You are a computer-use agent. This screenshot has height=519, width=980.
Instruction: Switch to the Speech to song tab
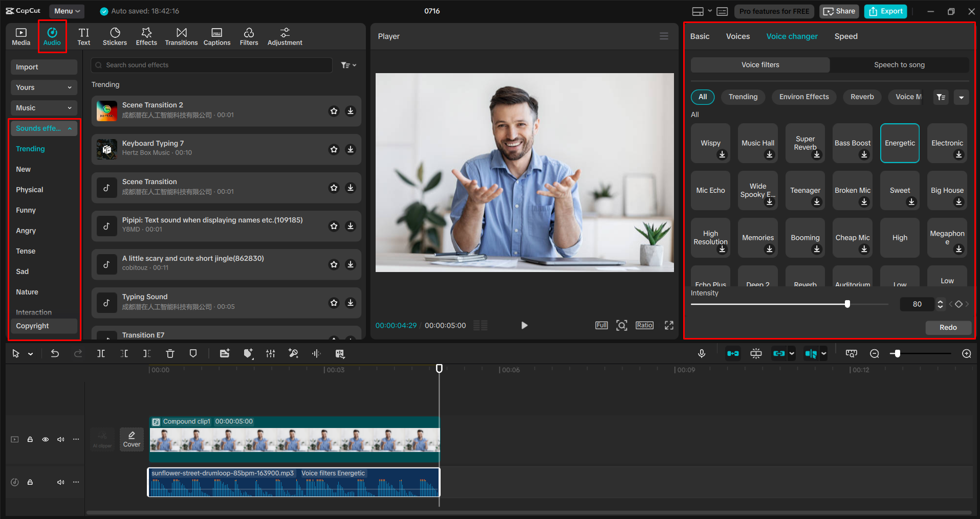click(899, 64)
